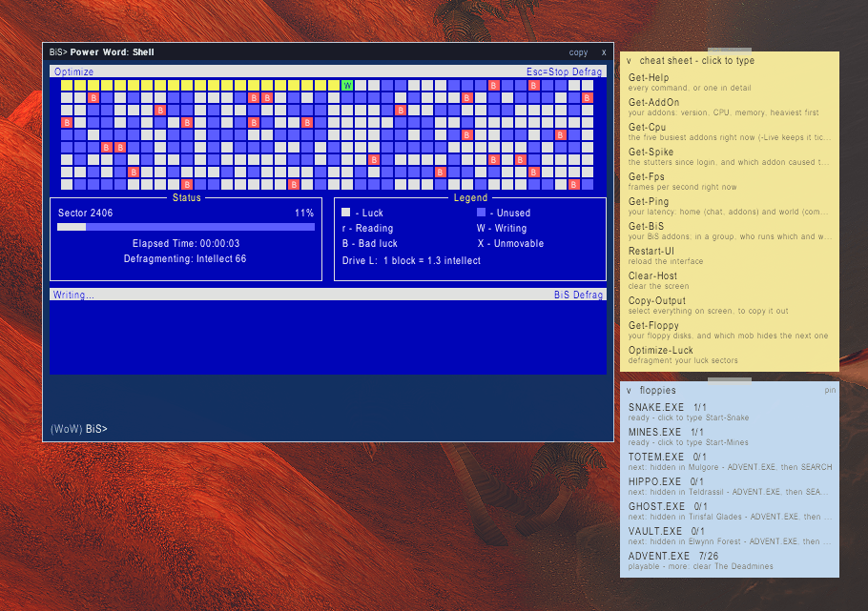The image size is (868, 611).
Task: Click the Luck legend white swatch
Action: [x=346, y=213]
